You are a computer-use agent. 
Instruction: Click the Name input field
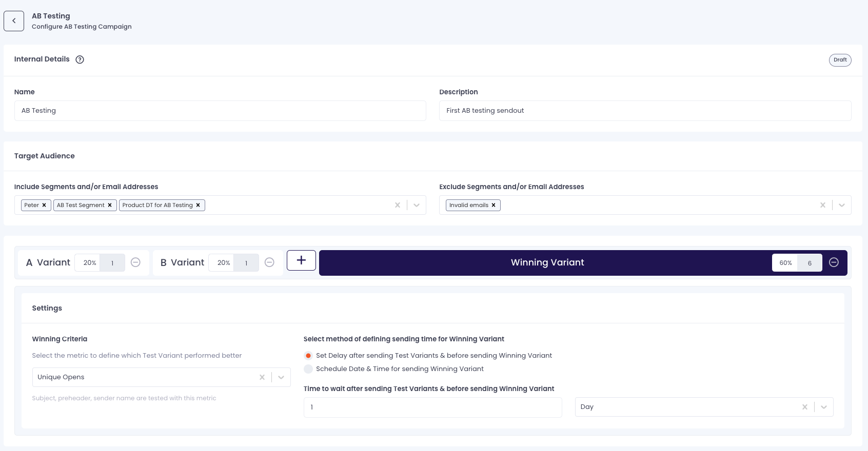[220, 111]
